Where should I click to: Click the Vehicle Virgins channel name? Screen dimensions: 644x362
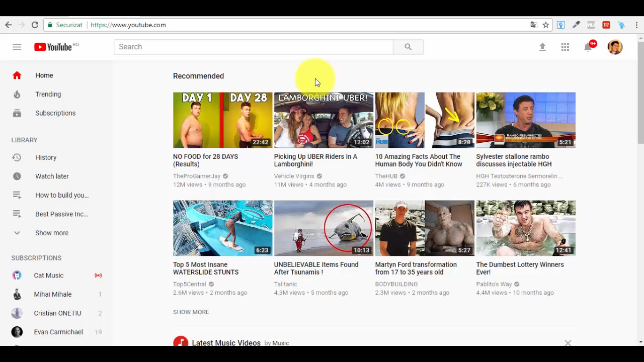click(294, 176)
